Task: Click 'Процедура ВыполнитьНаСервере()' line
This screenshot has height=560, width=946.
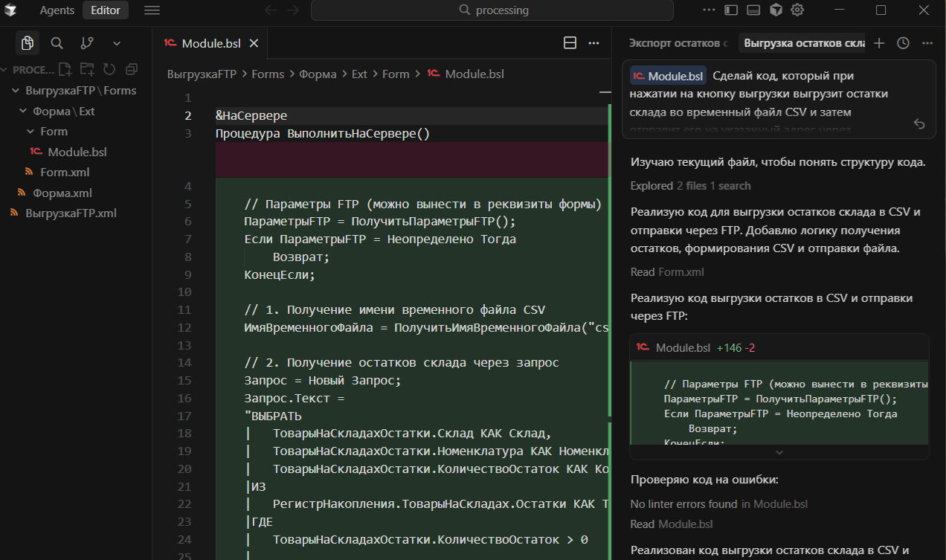Action: point(323,134)
